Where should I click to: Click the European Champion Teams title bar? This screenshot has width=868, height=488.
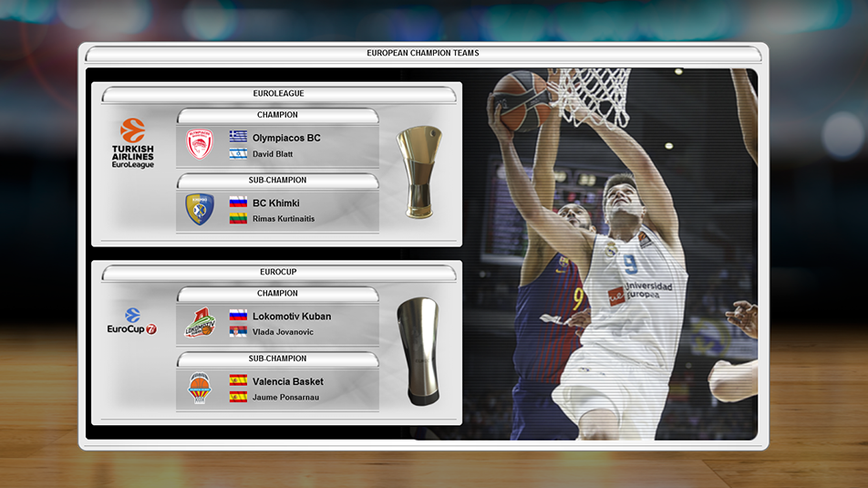point(423,53)
